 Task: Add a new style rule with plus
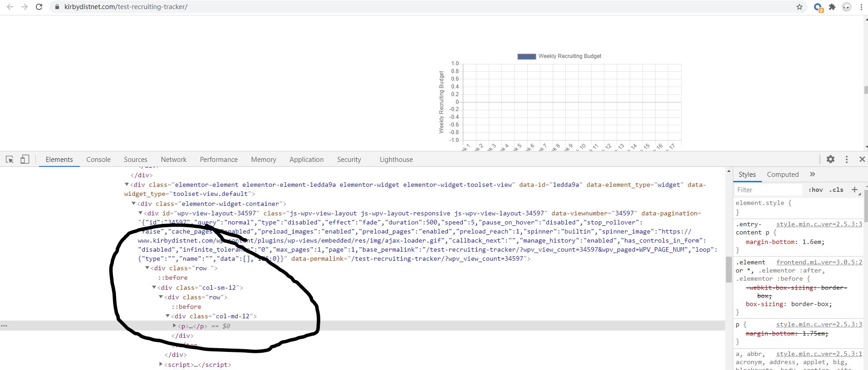pyautogui.click(x=854, y=190)
